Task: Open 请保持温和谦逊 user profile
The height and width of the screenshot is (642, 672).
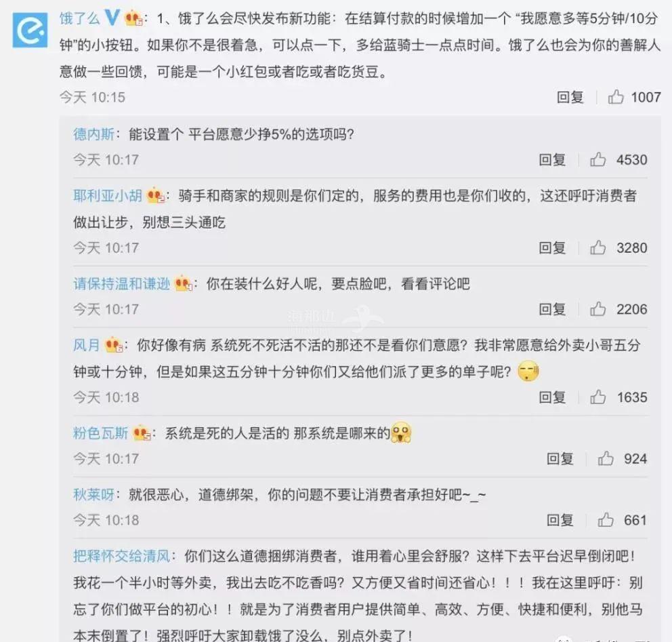Action: pos(122,284)
